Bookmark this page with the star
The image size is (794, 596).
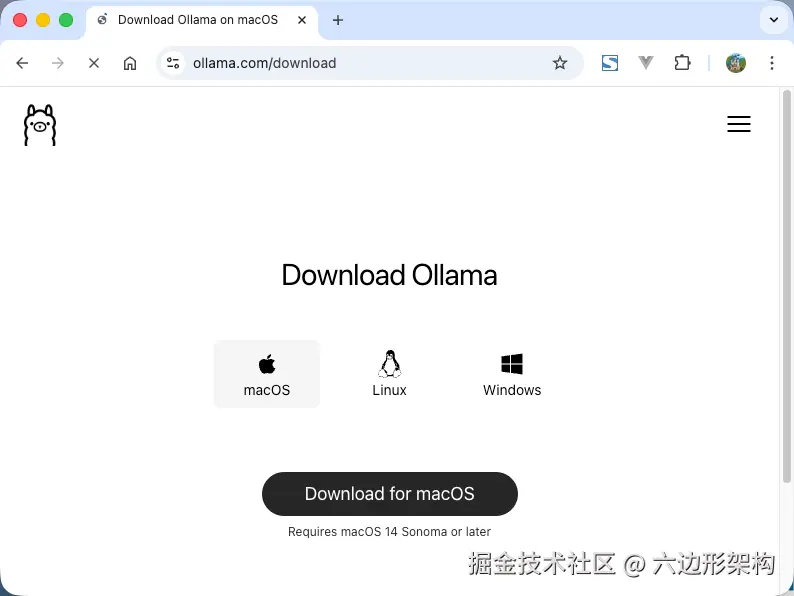point(560,63)
